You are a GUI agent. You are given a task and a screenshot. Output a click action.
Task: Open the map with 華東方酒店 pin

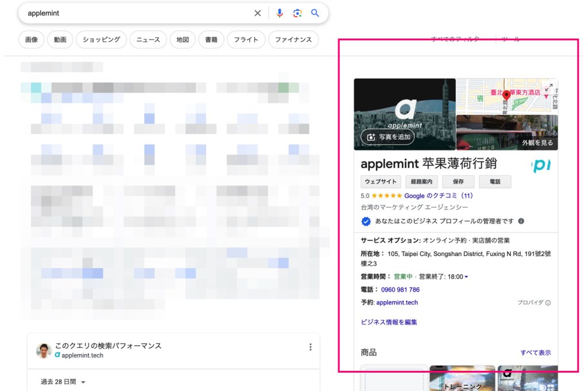507,96
